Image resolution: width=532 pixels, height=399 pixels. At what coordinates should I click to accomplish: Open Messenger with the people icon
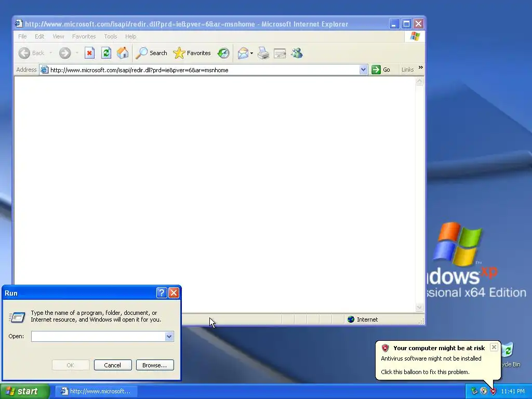pyautogui.click(x=297, y=53)
